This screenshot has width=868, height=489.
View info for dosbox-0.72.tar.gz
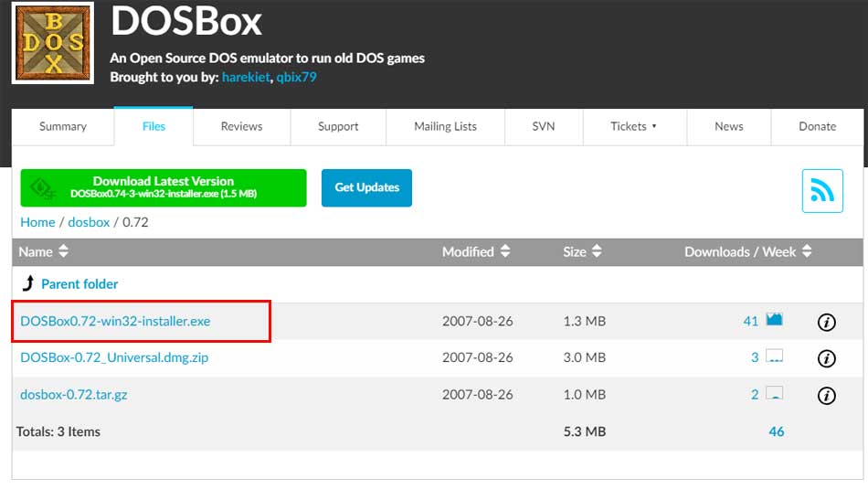click(826, 396)
